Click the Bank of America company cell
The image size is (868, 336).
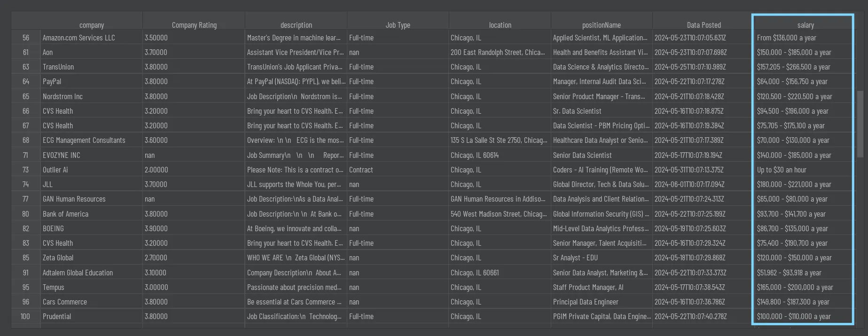pos(91,214)
